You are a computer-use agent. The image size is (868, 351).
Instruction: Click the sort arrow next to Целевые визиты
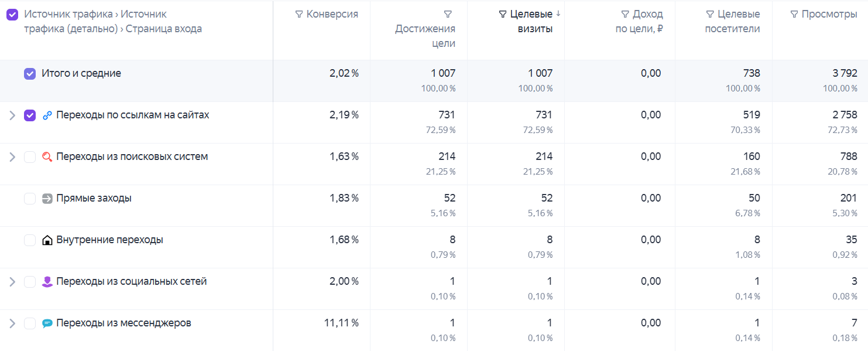point(558,14)
